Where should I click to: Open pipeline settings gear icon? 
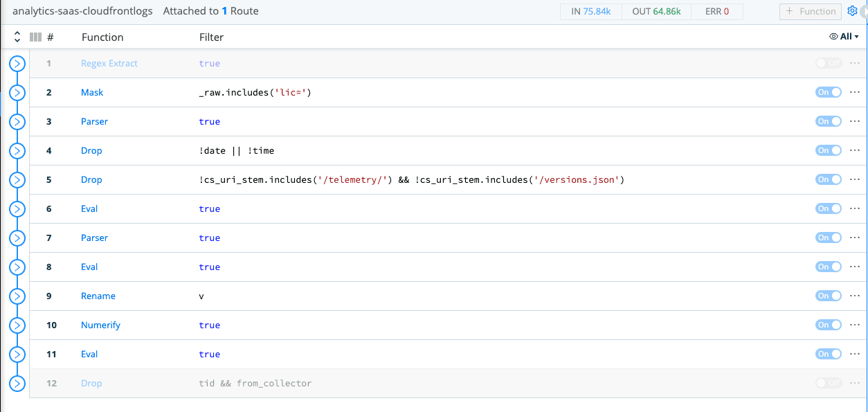852,11
